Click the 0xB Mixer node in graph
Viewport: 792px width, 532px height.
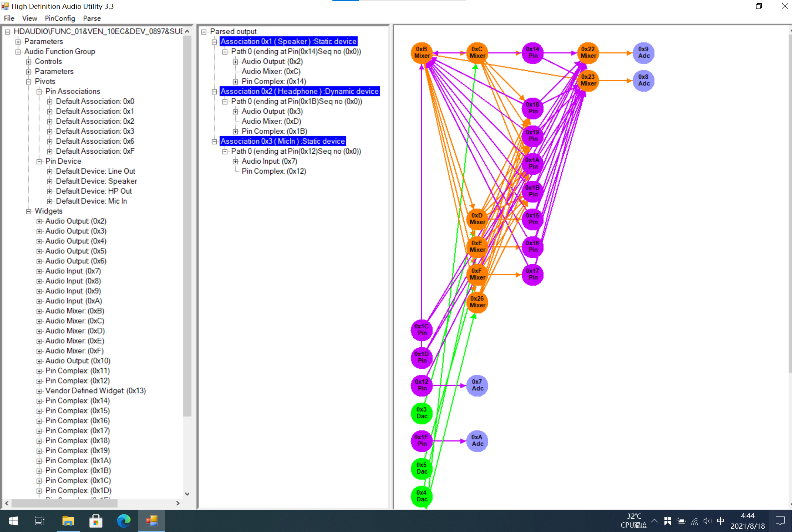422,53
